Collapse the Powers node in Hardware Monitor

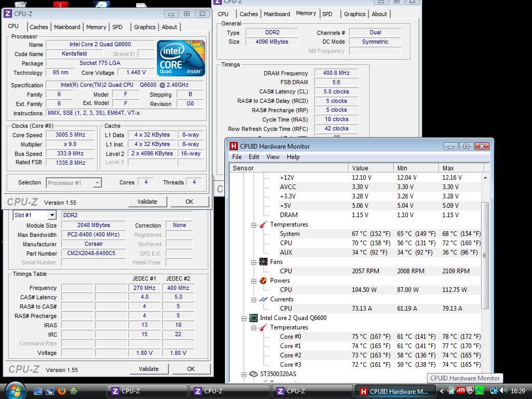tap(254, 281)
